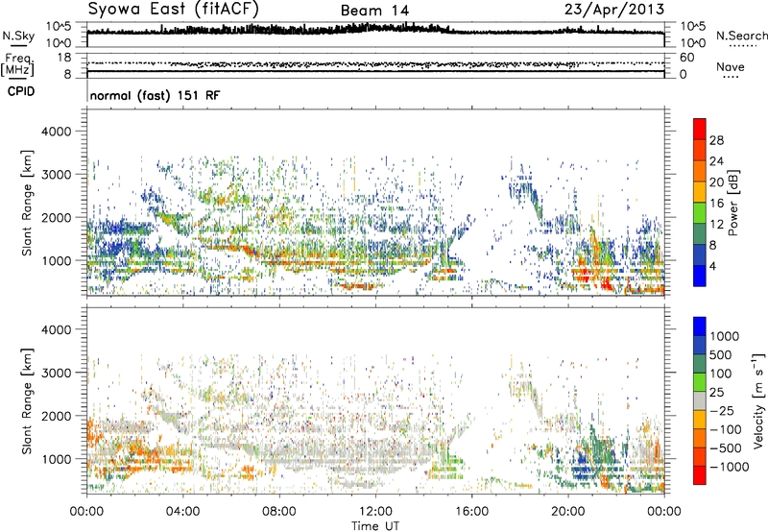768x532 pixels.
Task: Click the '12' power colorbar label
Action: point(716,225)
